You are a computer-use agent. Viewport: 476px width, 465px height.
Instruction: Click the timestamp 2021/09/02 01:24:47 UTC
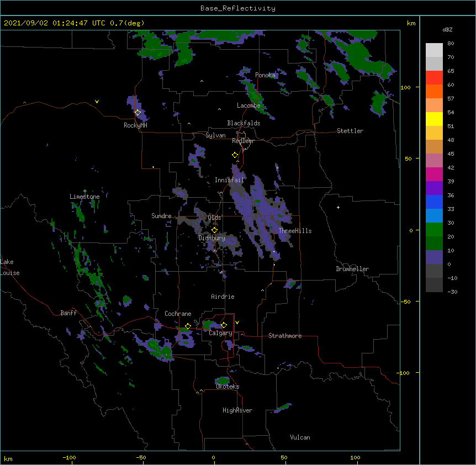tap(55, 23)
